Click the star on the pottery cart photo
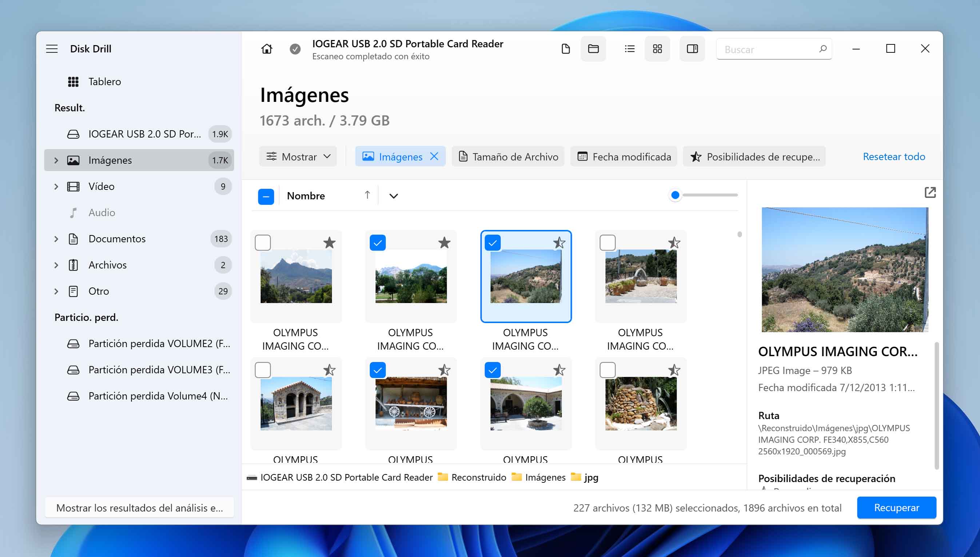Image resolution: width=980 pixels, height=557 pixels. 444,370
